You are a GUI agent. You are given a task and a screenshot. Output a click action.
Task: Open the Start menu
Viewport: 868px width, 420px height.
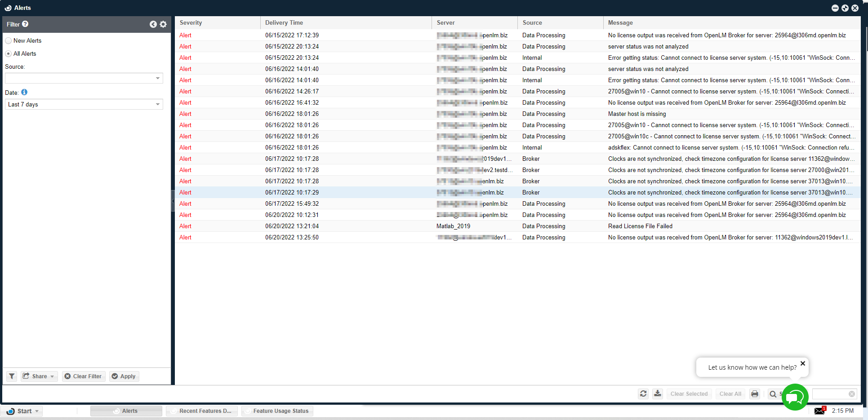click(22, 411)
